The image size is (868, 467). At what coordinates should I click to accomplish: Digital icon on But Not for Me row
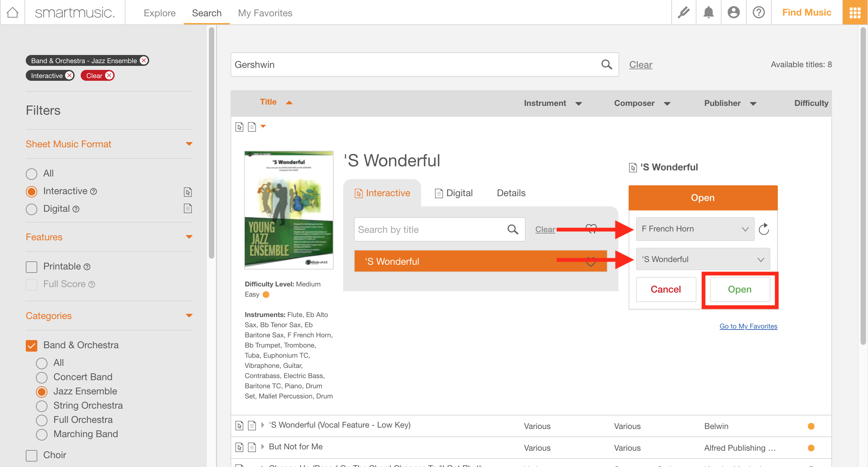pos(252,447)
